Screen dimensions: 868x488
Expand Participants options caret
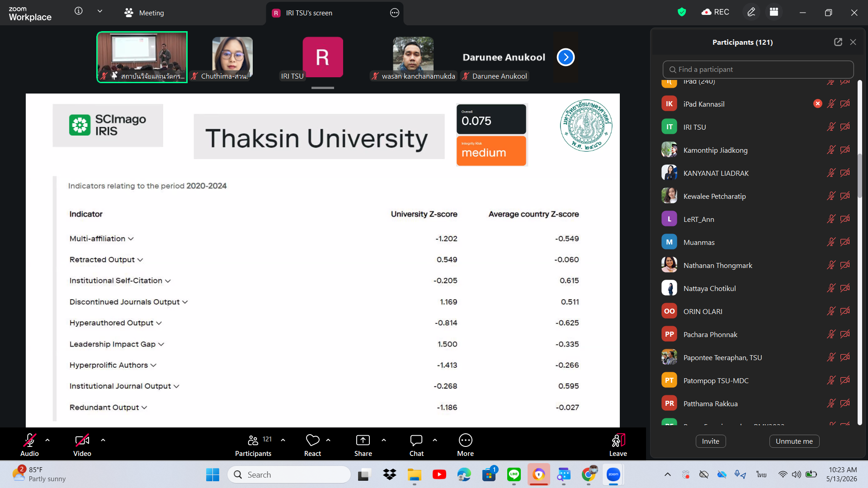point(283,440)
